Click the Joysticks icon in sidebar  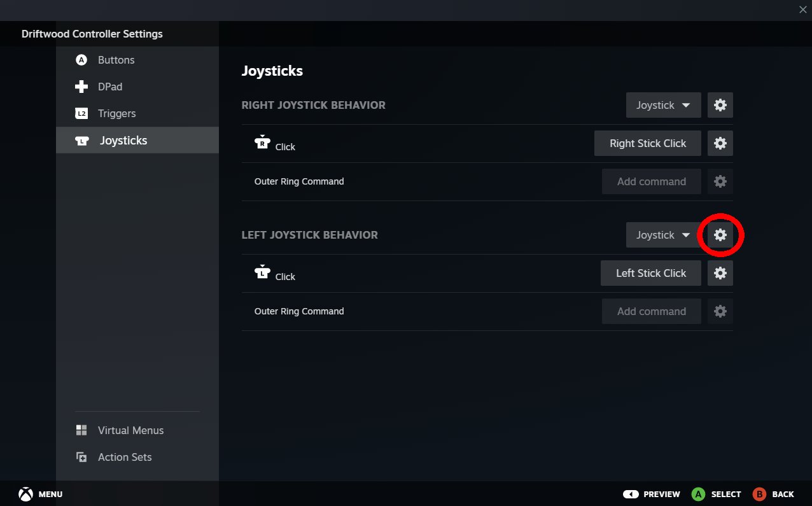(x=81, y=141)
